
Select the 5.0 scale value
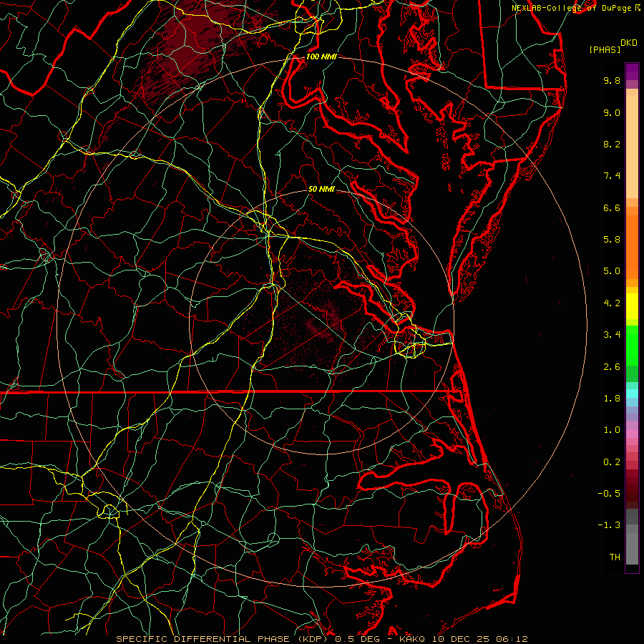[612, 271]
